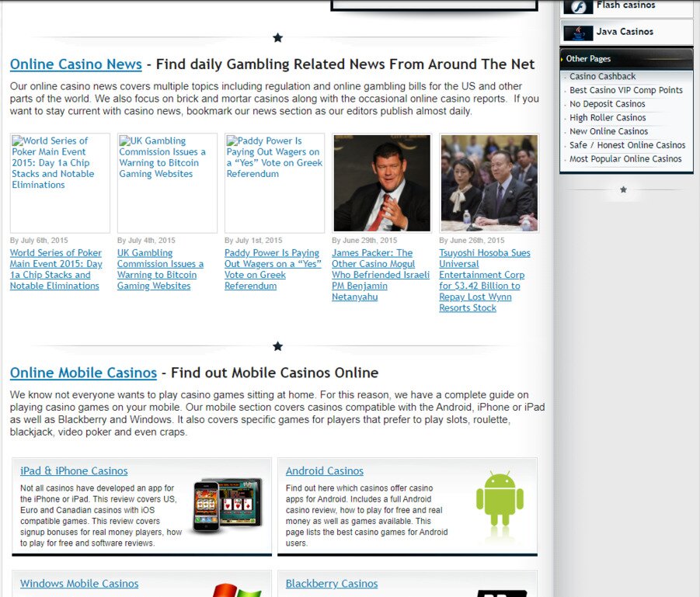The image size is (700, 597).
Task: Click the Windows flag logo icon
Action: (x=237, y=590)
